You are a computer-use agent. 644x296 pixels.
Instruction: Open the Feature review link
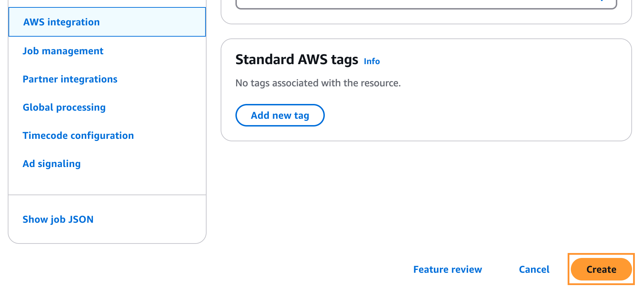447,270
